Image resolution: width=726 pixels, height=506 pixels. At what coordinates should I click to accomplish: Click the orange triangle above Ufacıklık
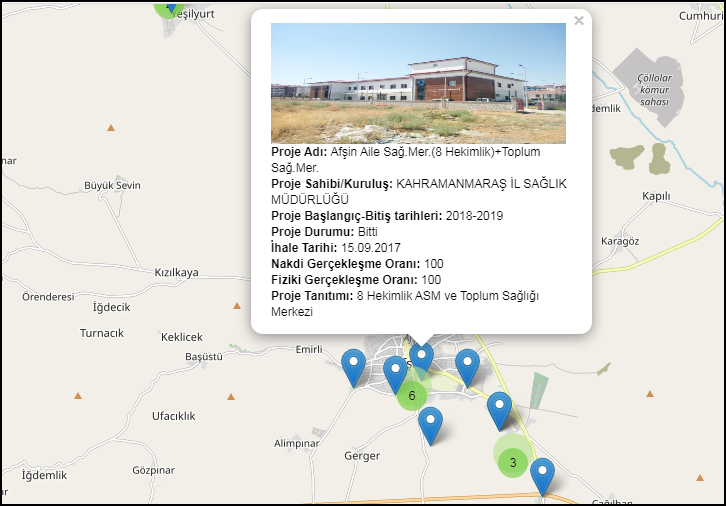point(231,397)
